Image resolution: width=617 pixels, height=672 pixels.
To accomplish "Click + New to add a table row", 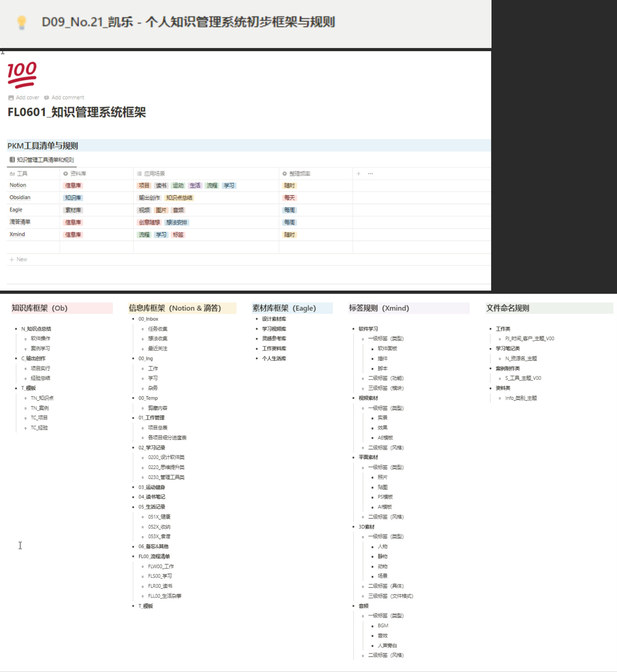I will [x=18, y=259].
